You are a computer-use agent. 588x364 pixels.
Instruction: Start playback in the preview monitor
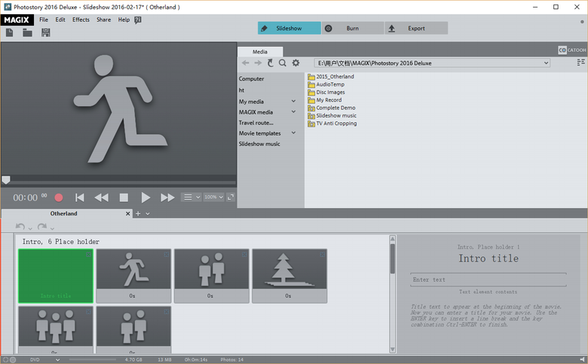[x=146, y=197]
